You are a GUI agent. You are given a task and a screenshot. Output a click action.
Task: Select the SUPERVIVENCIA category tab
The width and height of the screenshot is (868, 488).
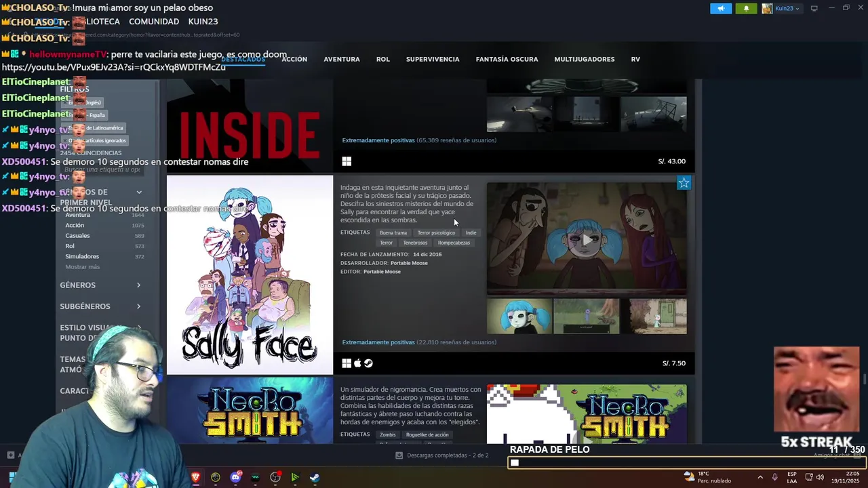433,59
